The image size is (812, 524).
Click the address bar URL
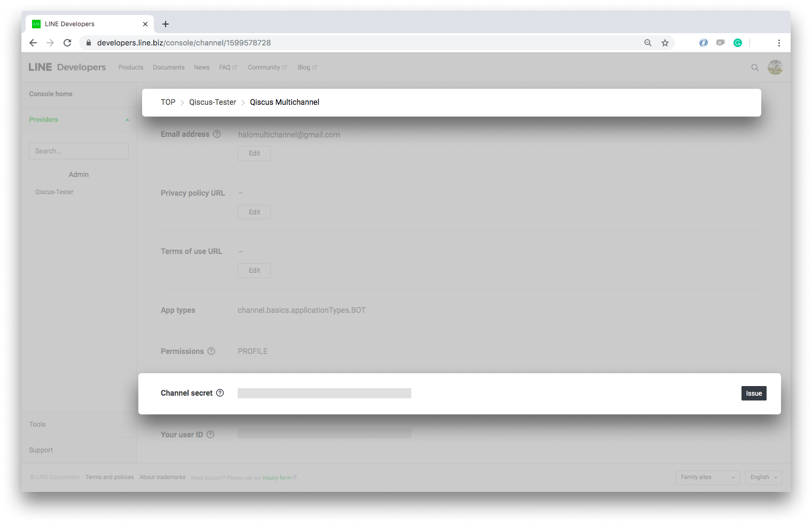[184, 43]
